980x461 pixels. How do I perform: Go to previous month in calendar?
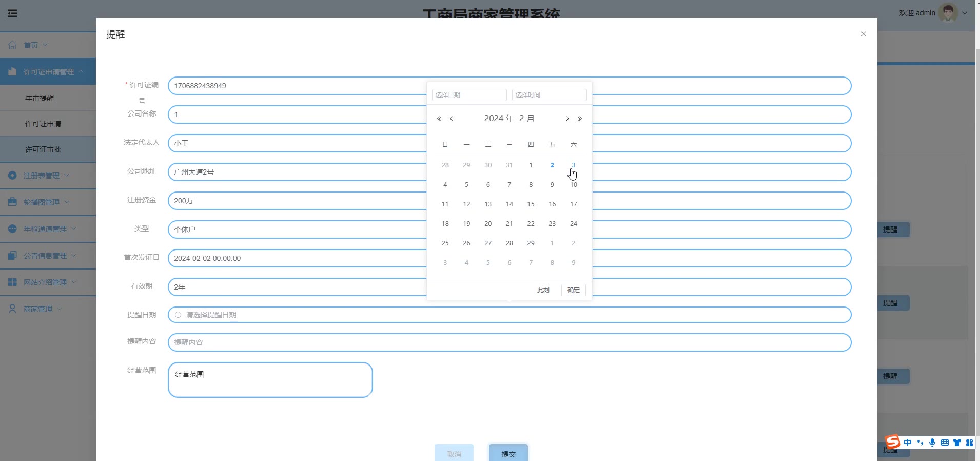point(452,119)
